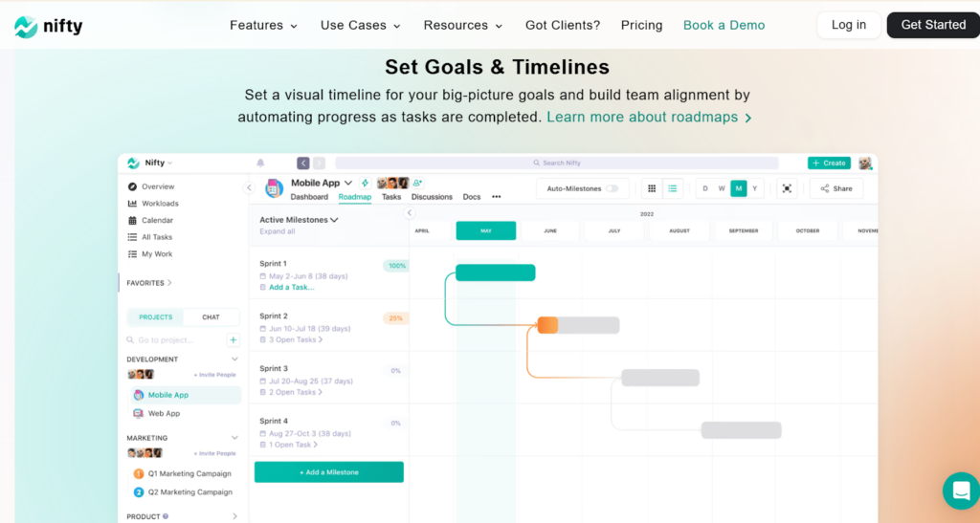Viewport: 980px width, 523px height.
Task: Click the Sprint 1 teal progress bar
Action: [x=495, y=272]
